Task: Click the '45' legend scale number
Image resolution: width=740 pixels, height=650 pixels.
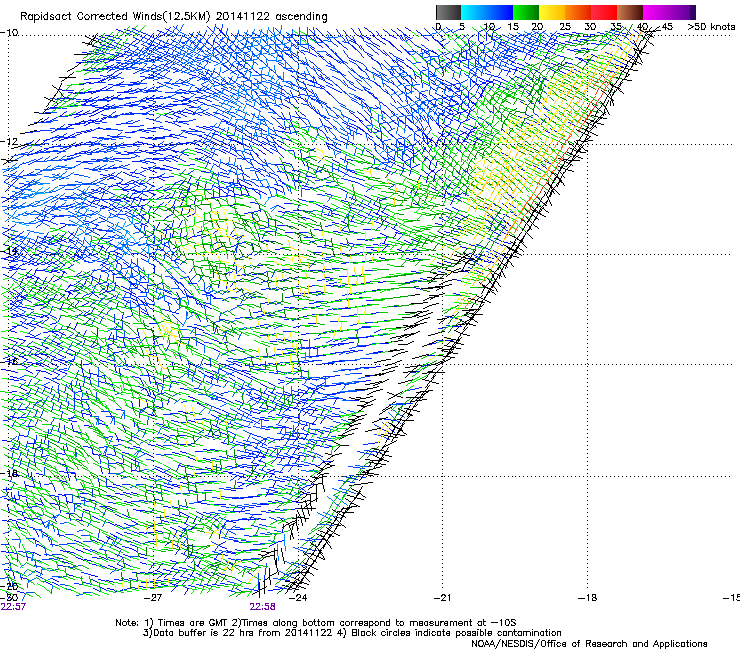Action: pyautogui.click(x=667, y=26)
